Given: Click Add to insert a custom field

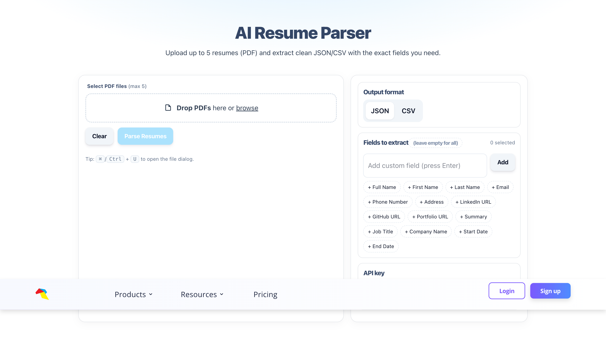Looking at the screenshot, I should (502, 162).
